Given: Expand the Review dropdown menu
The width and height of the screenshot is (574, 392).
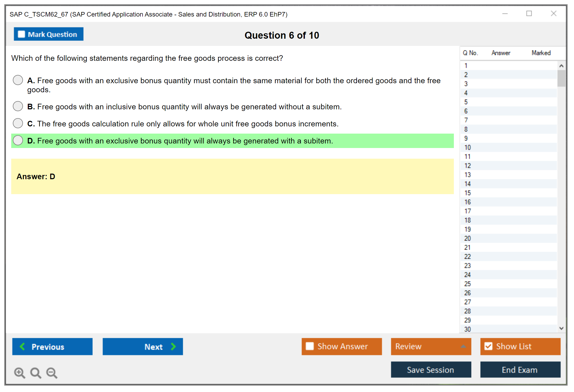Looking at the screenshot, I should coord(463,346).
